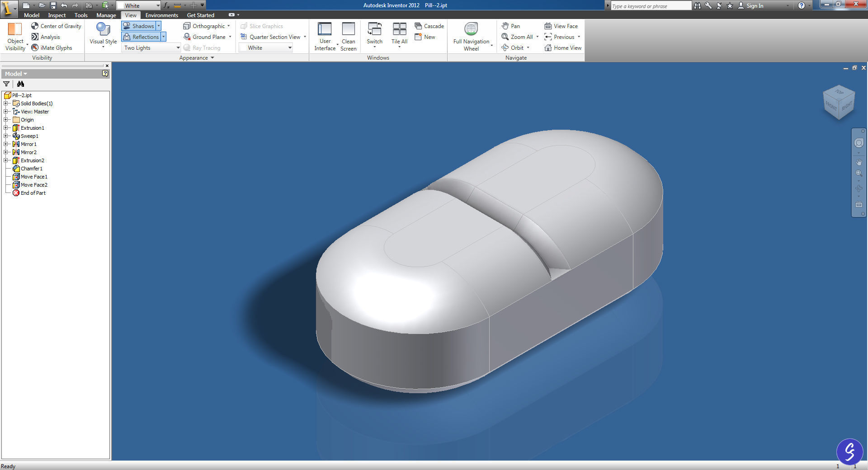The image size is (868, 470).
Task: Go to the Previous view
Action: click(x=560, y=37)
